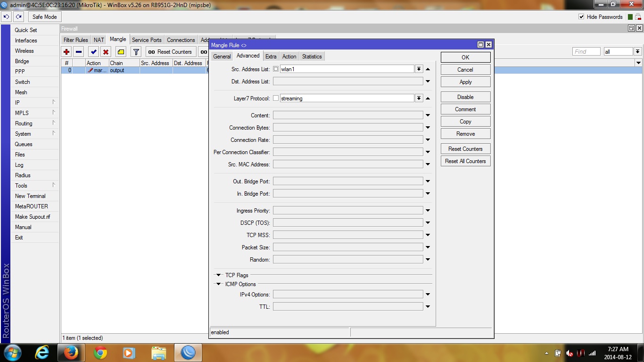Image resolution: width=644 pixels, height=362 pixels.
Task: Open the columns dropdown at table header right
Action: tap(639, 63)
